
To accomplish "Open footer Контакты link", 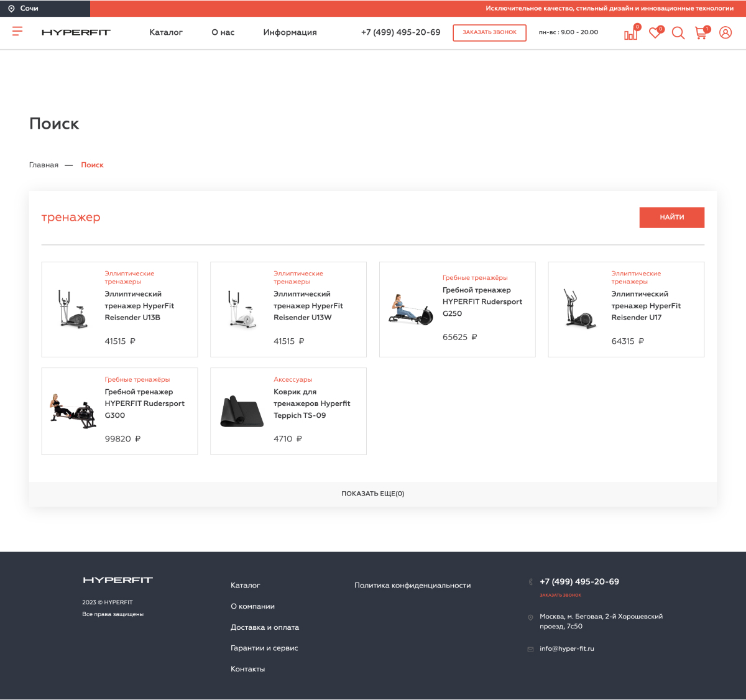I will [x=248, y=670].
